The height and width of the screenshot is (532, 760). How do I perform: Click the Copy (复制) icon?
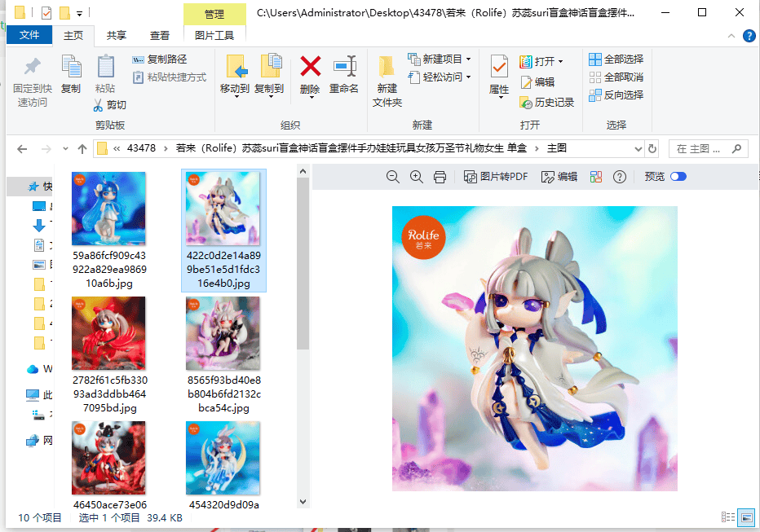71,67
